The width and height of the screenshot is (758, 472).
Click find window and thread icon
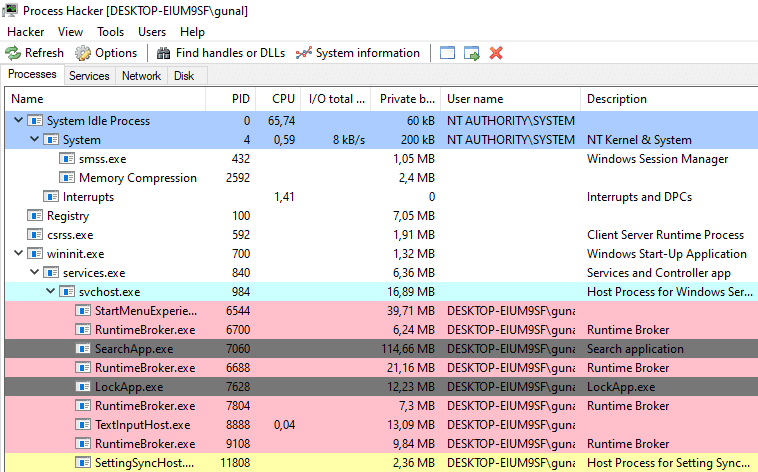[x=471, y=53]
